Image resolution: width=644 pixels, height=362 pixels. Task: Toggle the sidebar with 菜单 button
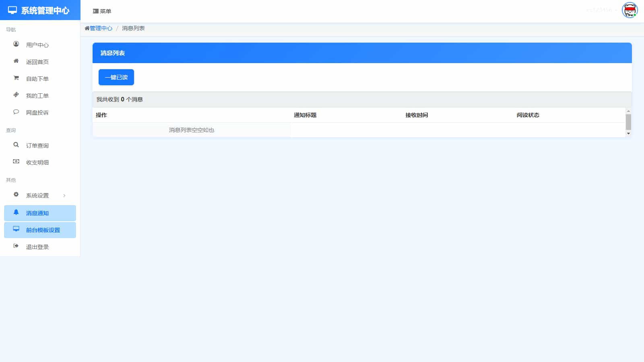pos(102,11)
